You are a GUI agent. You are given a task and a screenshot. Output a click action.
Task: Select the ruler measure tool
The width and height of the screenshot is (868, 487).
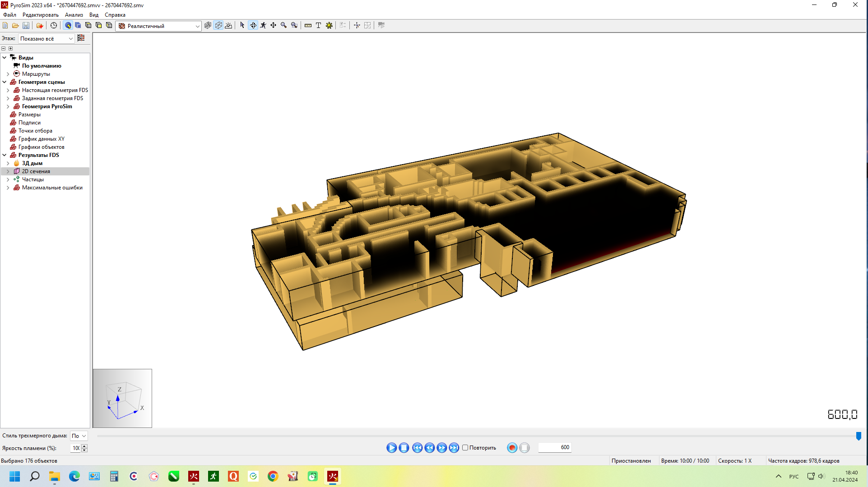click(308, 26)
